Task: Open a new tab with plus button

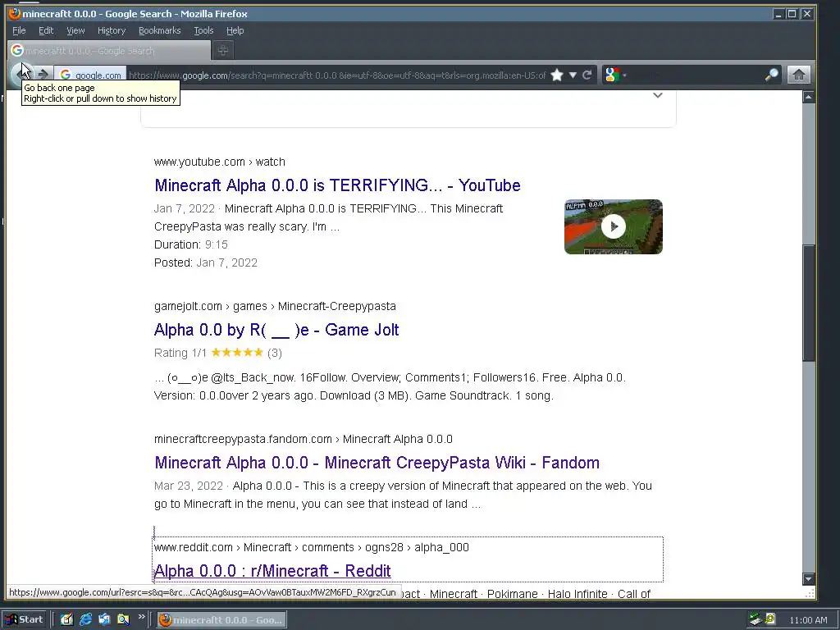Action: pyautogui.click(x=223, y=50)
